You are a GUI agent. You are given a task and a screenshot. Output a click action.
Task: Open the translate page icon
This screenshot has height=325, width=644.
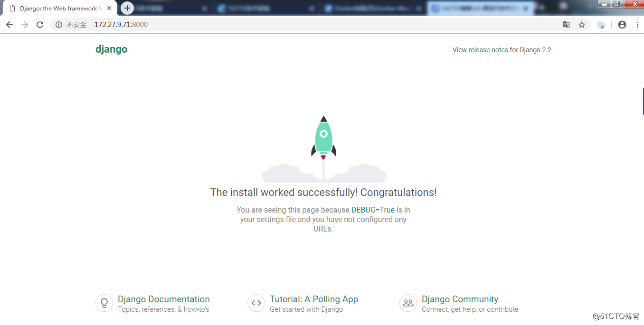pos(567,25)
